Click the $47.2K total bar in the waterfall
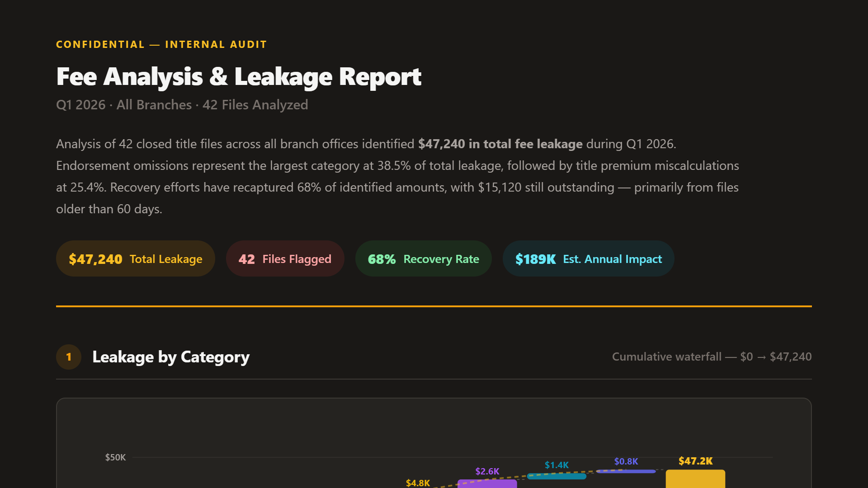The height and width of the screenshot is (488, 868). (695, 479)
